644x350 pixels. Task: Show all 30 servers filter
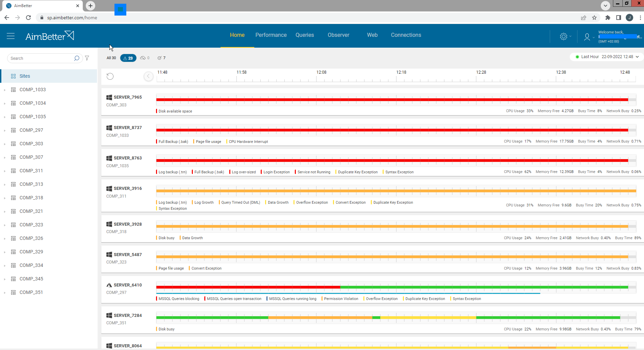[x=111, y=58]
